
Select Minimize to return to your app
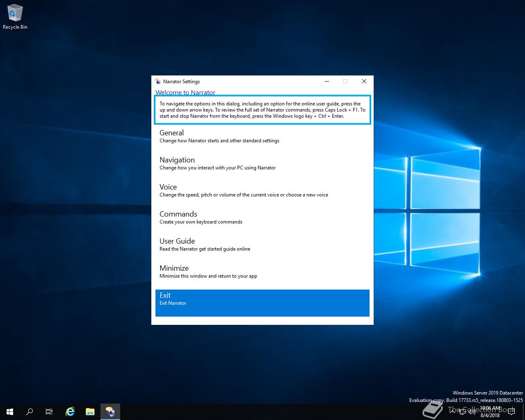click(x=262, y=276)
